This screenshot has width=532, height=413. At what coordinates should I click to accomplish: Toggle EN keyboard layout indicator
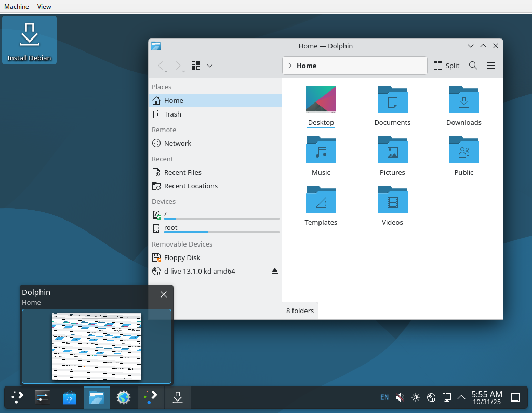(384, 397)
